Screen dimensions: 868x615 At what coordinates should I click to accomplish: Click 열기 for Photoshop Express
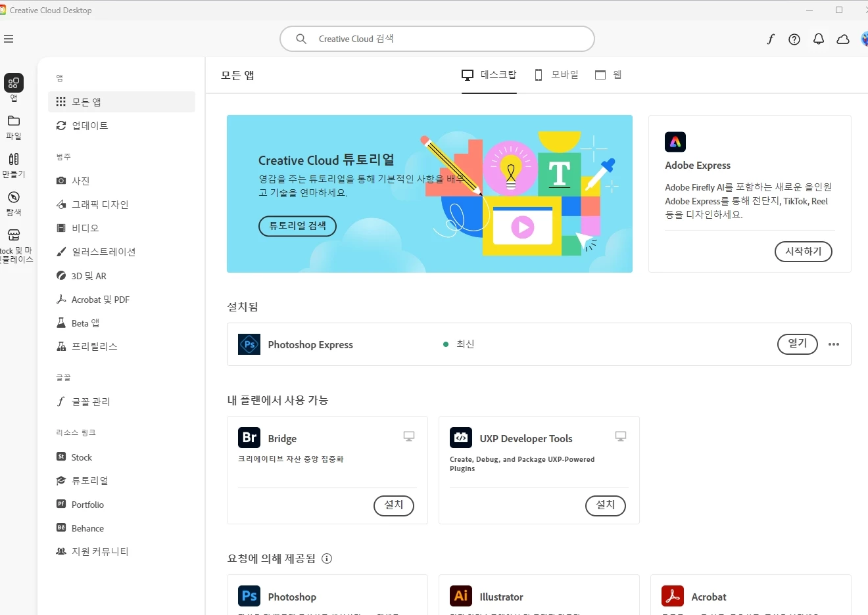click(798, 344)
